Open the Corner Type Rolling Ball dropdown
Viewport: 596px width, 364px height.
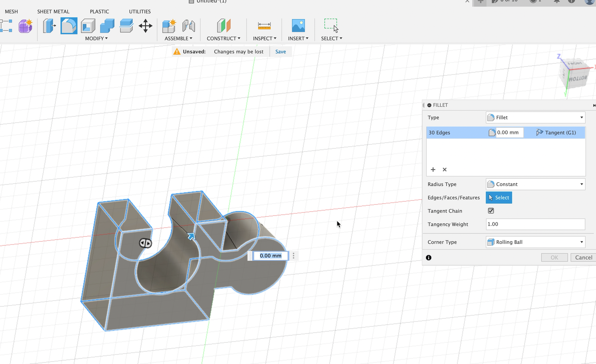pos(535,242)
